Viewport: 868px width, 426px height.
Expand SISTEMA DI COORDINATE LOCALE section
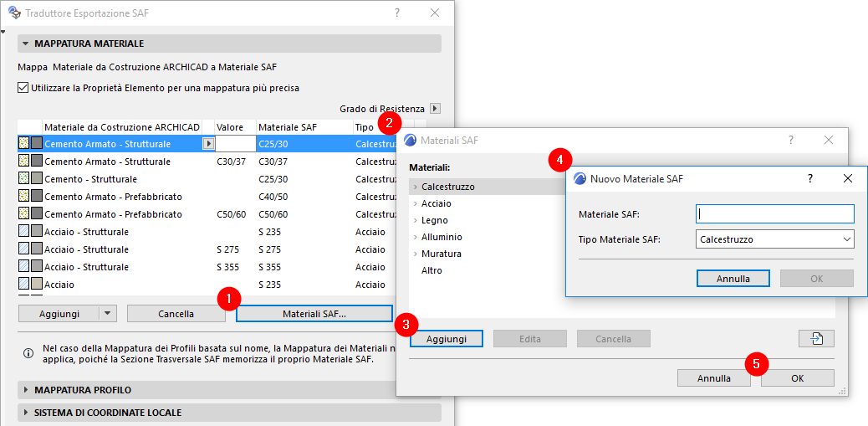click(x=25, y=413)
